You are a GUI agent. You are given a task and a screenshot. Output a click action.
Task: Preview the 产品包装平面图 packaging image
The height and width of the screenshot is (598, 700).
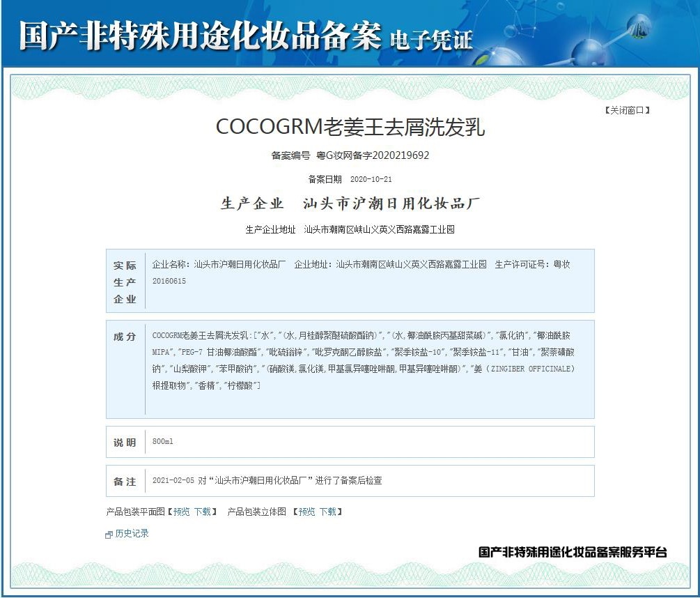click(180, 510)
